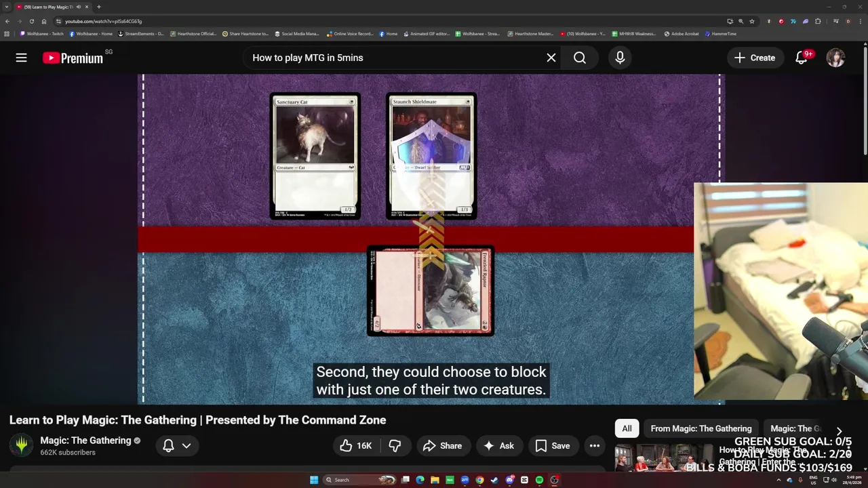Go to YouTube Premium home logo
868x488 pixels.
tap(73, 58)
